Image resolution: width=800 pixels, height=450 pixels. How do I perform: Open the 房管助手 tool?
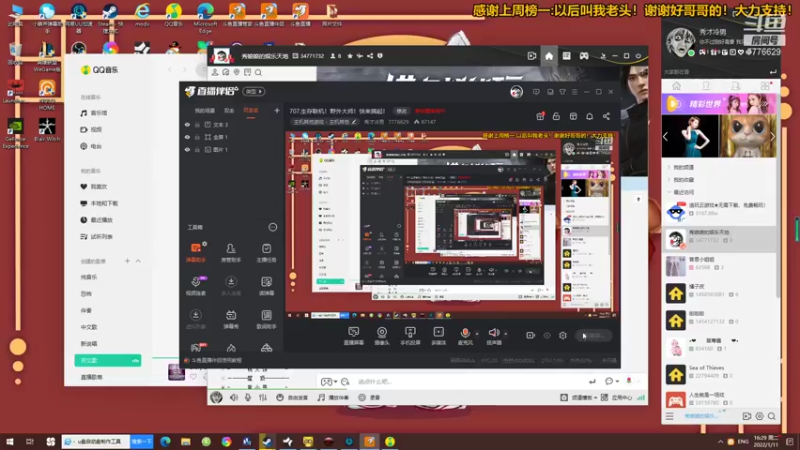click(x=231, y=252)
